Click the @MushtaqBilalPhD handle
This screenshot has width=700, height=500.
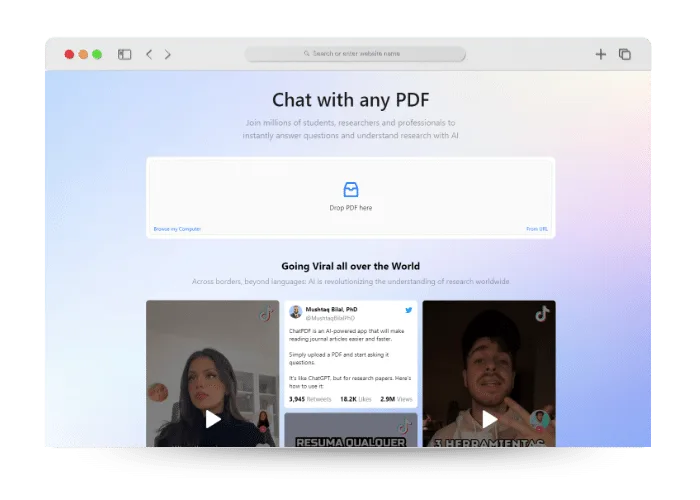pyautogui.click(x=330, y=318)
